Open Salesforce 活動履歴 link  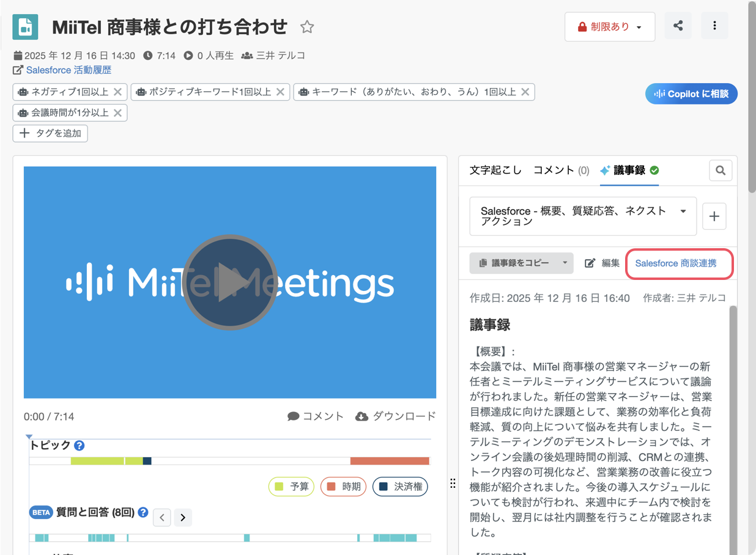tap(69, 70)
